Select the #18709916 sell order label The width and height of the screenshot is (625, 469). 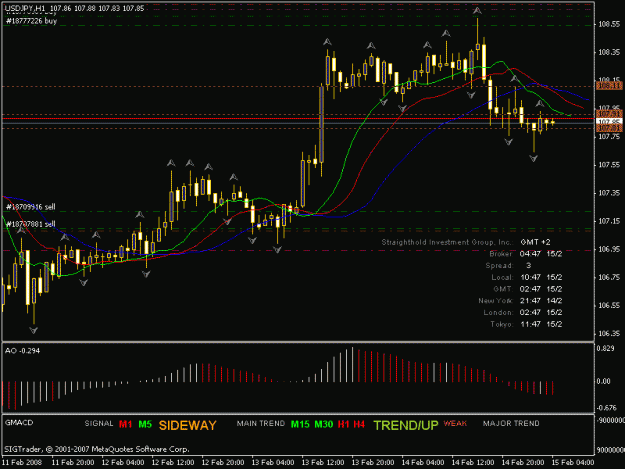coord(31,207)
